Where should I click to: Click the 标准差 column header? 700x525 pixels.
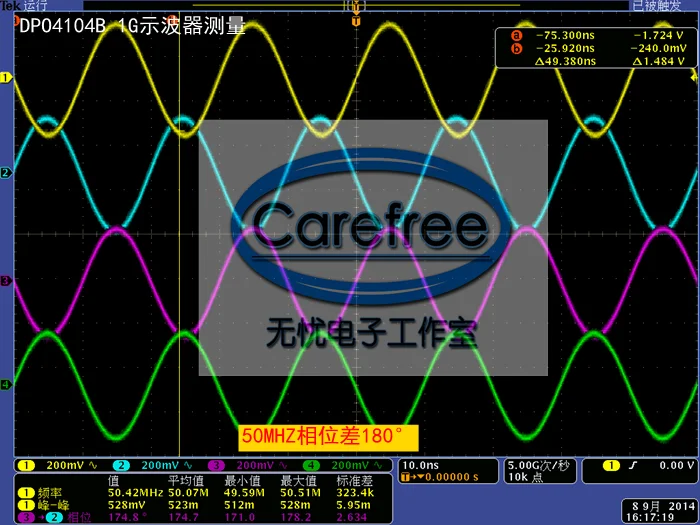click(x=354, y=481)
